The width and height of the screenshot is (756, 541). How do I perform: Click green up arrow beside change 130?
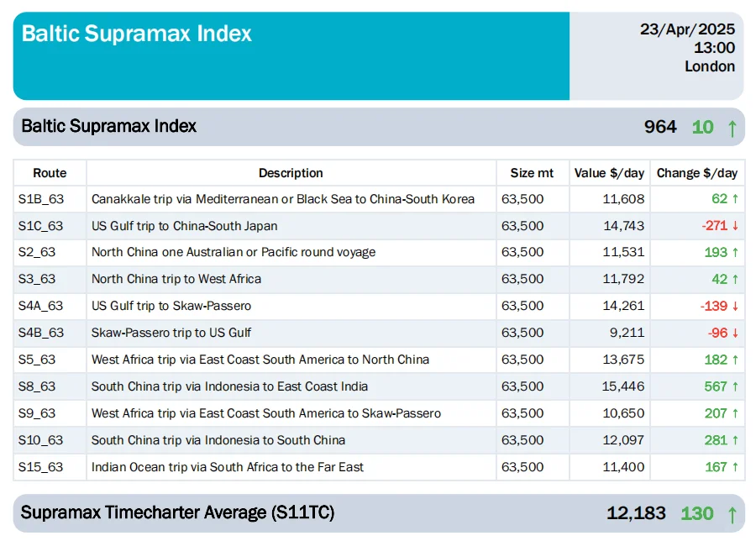click(732, 514)
